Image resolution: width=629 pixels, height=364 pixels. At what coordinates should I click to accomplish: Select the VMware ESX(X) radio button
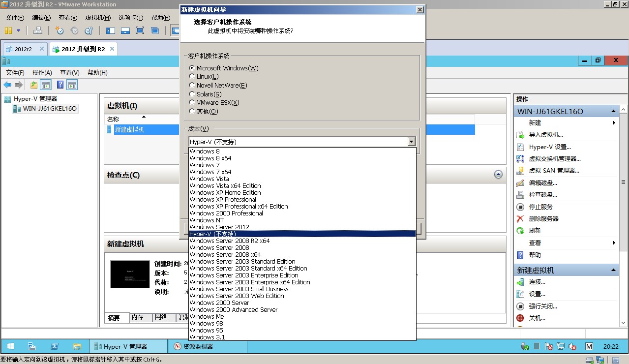192,102
